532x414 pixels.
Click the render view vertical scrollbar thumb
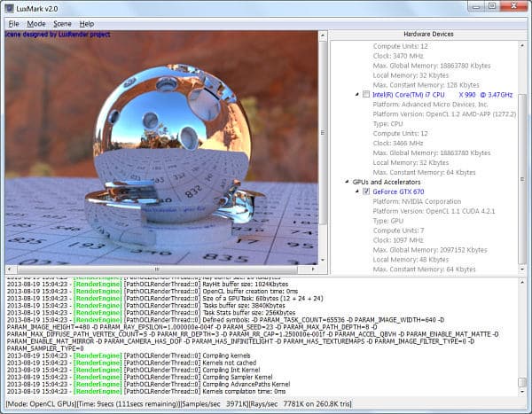(323, 132)
